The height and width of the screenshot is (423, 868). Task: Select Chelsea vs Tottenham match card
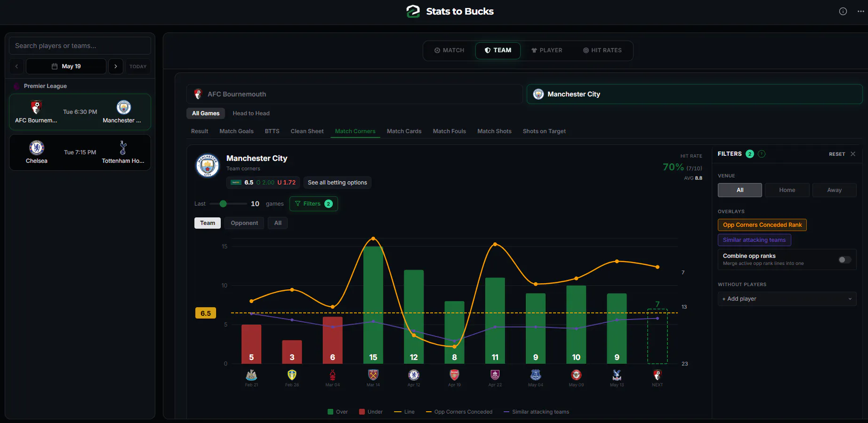pos(80,152)
